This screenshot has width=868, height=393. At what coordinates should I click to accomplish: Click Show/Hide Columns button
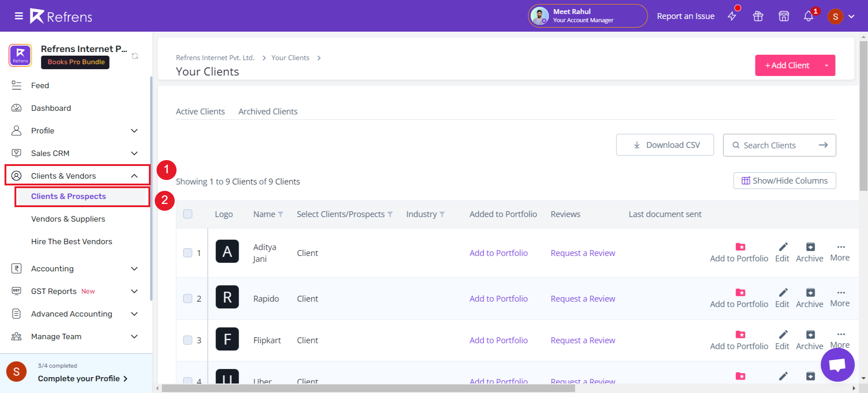[x=785, y=181]
